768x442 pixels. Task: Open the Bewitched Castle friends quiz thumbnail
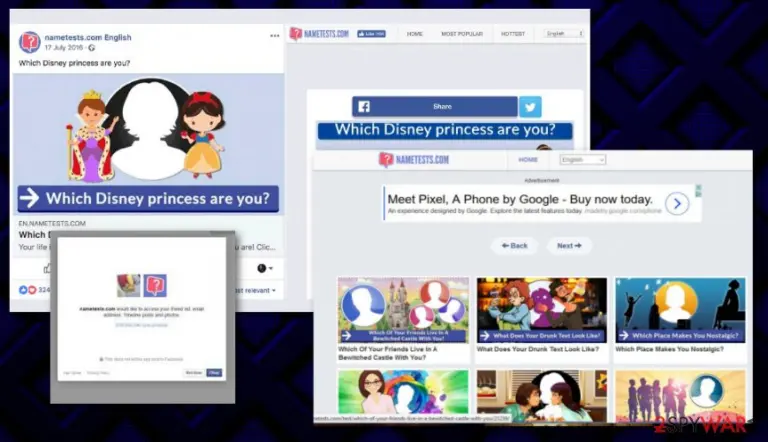coord(403,310)
